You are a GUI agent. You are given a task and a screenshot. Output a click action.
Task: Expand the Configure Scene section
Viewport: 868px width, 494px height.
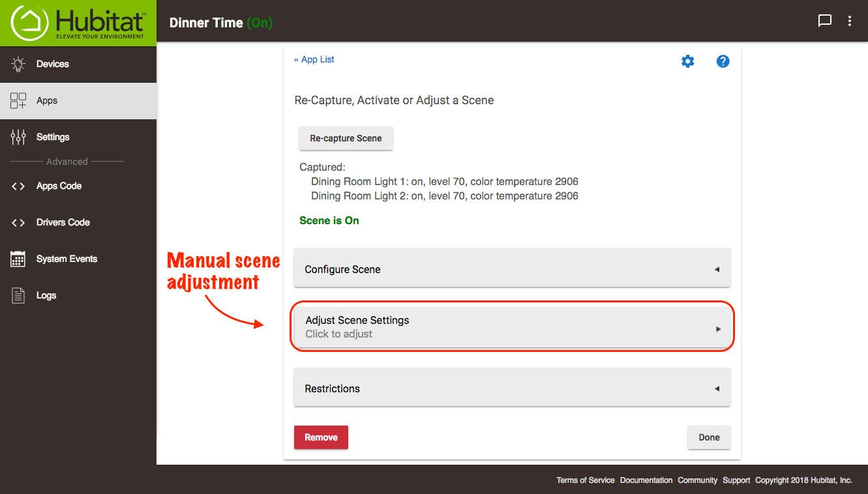click(512, 267)
